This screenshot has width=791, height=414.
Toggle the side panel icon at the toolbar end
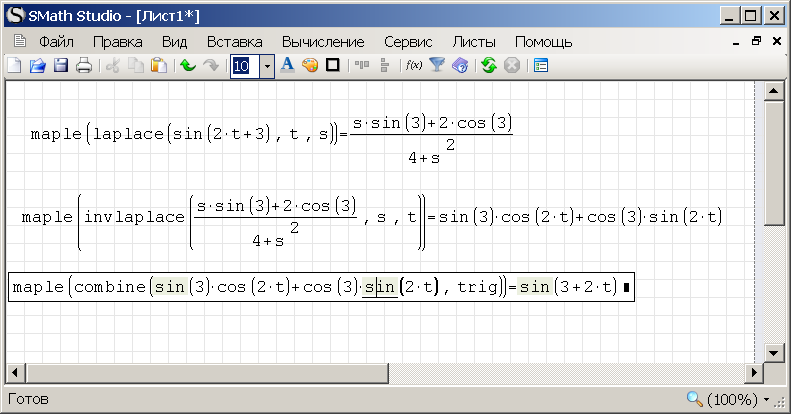tap(541, 66)
